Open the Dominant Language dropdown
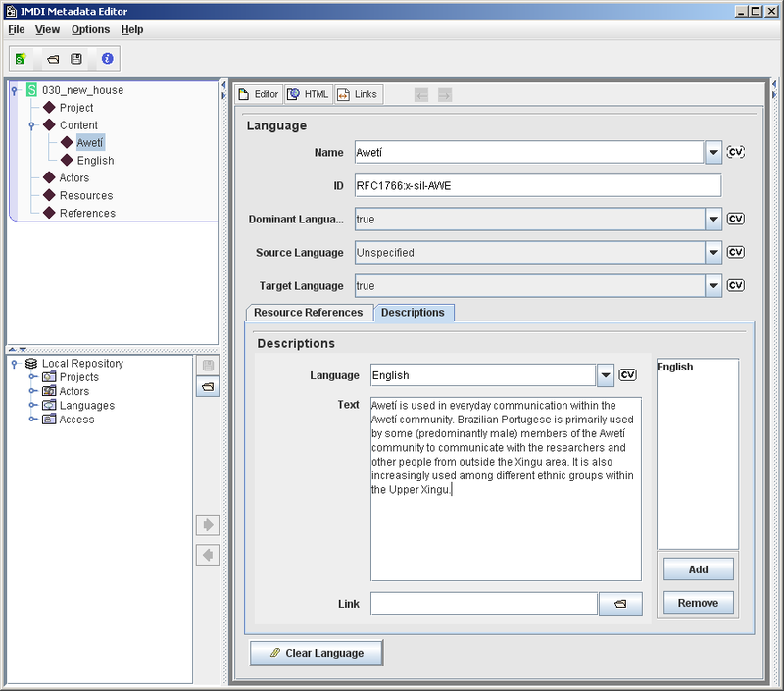This screenshot has height=691, width=784. [x=713, y=219]
